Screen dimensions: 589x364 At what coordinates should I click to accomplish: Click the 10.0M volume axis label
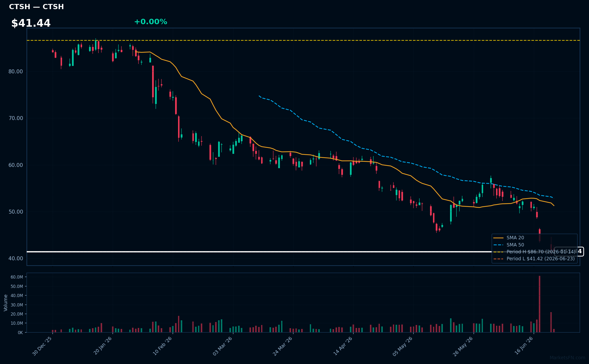(17, 323)
